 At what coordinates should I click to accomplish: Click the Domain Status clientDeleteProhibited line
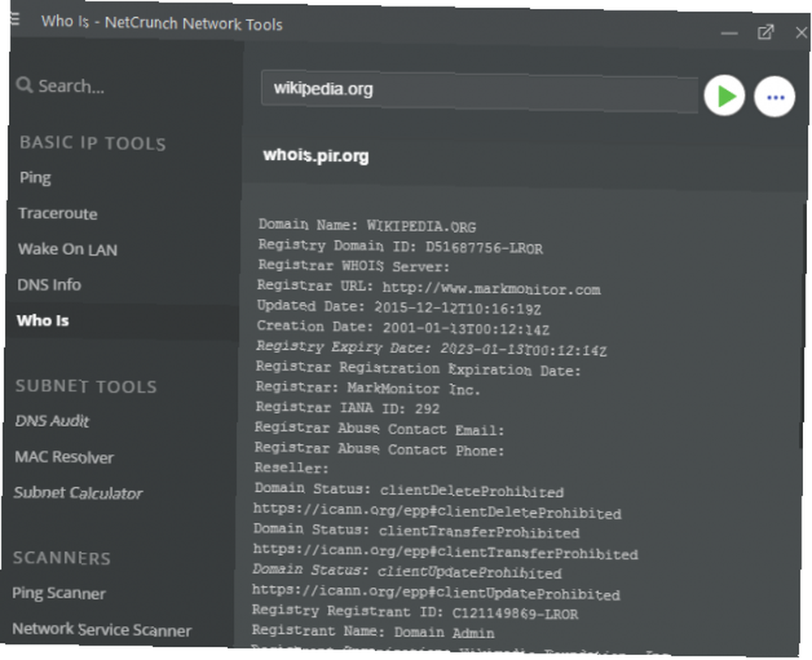click(408, 490)
